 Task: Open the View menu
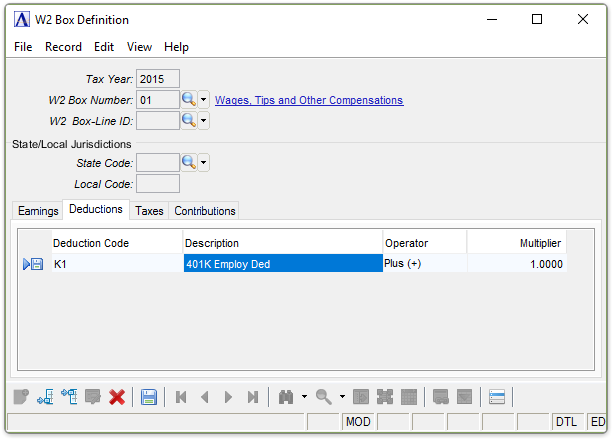pyautogui.click(x=139, y=47)
